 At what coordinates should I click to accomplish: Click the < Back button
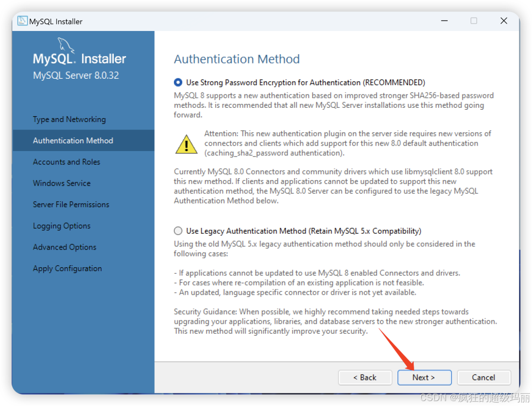pos(365,377)
